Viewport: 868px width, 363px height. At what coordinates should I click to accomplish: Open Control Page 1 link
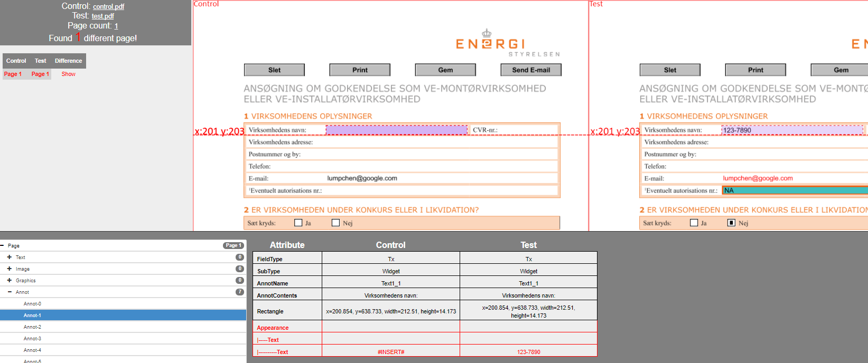tap(13, 74)
